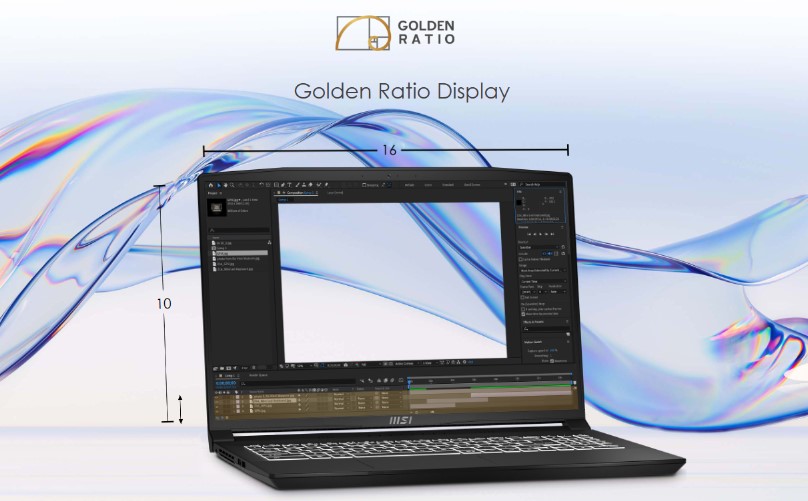Select the Selection (arrow) tool
This screenshot has width=808, height=501.
click(x=218, y=185)
